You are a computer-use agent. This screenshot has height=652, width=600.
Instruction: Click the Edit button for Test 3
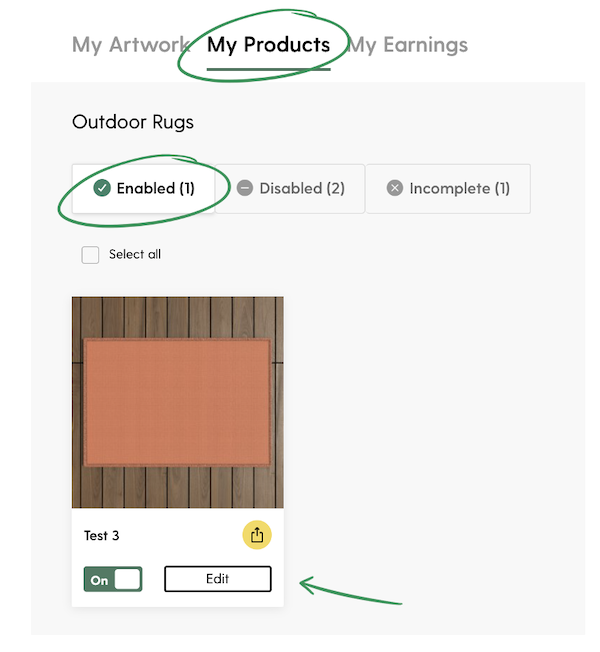[x=218, y=579]
